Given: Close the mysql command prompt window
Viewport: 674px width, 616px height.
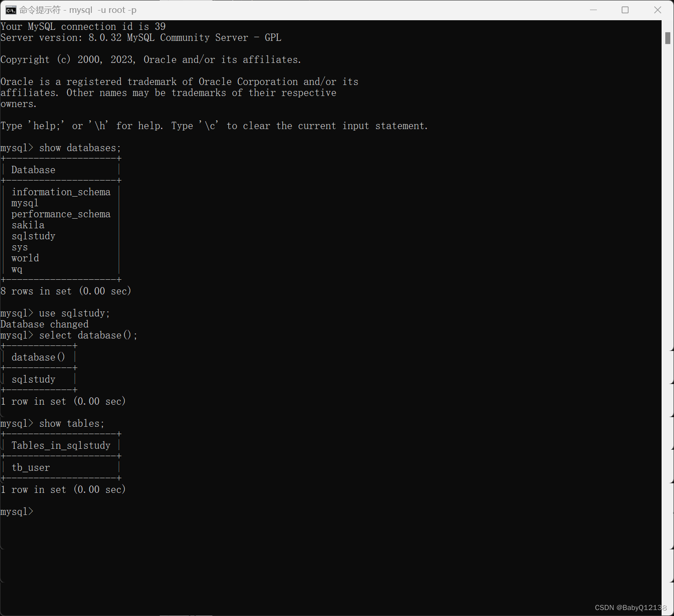Looking at the screenshot, I should (x=657, y=10).
